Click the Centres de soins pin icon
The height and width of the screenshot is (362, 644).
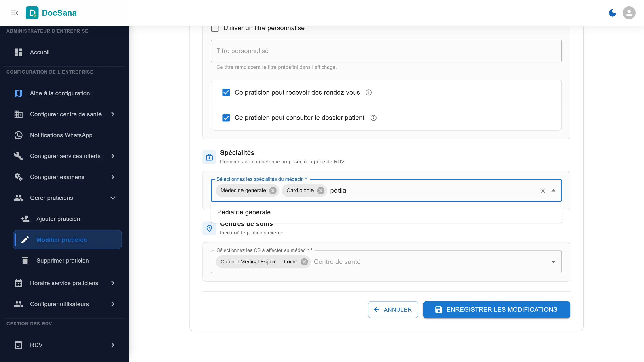(209, 228)
